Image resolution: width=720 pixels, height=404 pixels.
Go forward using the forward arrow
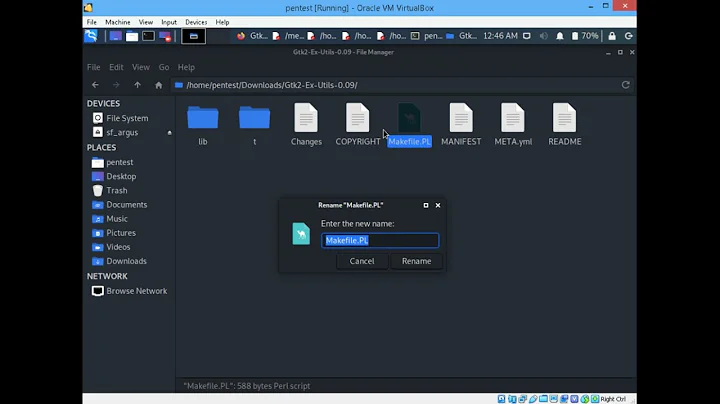[x=116, y=85]
